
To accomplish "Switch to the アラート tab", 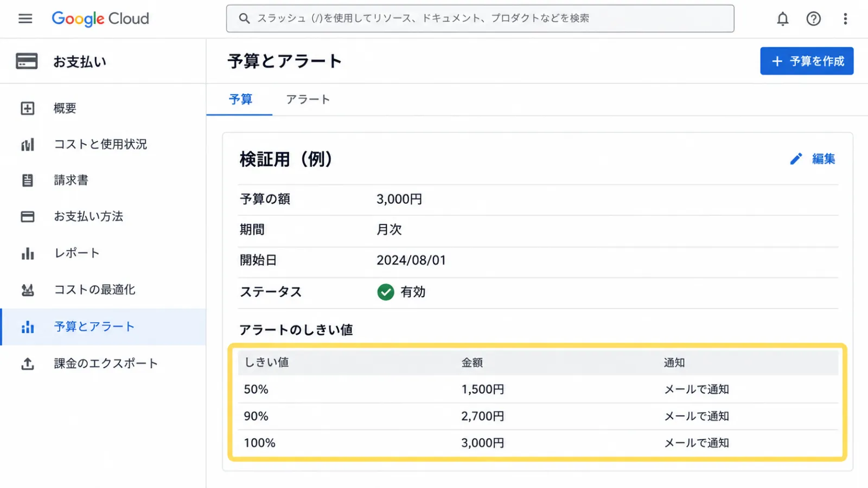I will pos(308,100).
